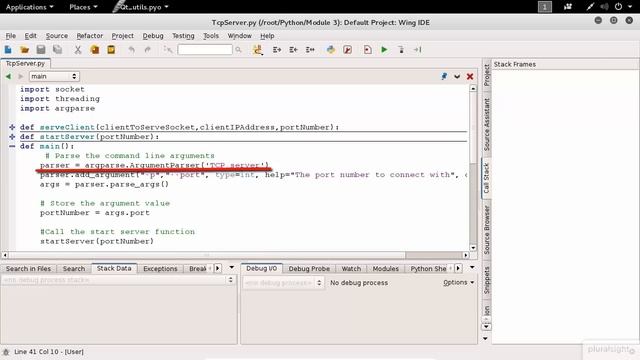
Task: Redo edit with toolbar arrow
Action: (148, 50)
